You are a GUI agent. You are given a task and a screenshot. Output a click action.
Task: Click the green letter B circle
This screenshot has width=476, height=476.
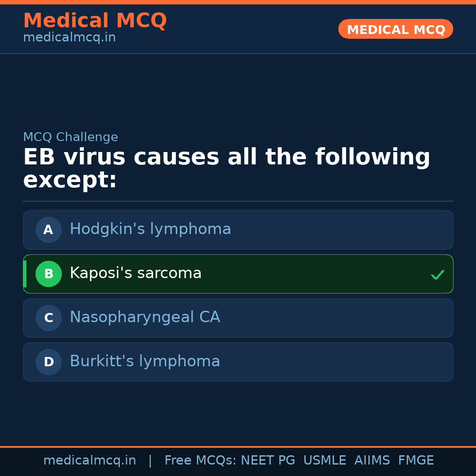tap(48, 274)
